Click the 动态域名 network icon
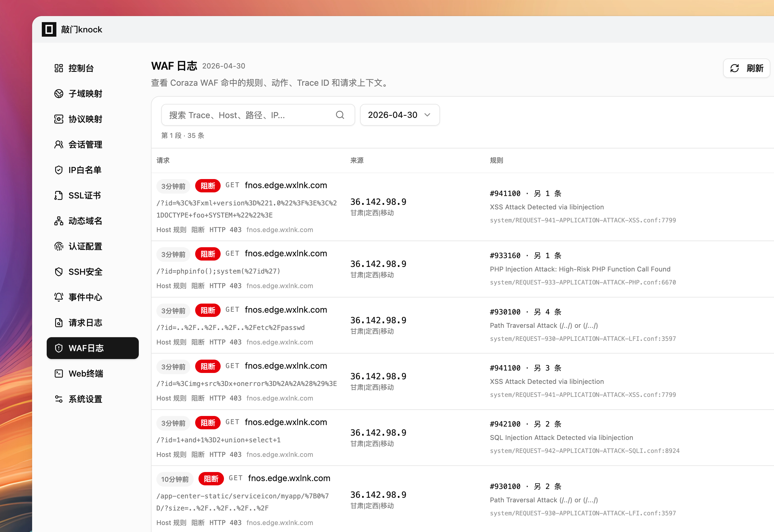The height and width of the screenshot is (532, 774). (59, 221)
